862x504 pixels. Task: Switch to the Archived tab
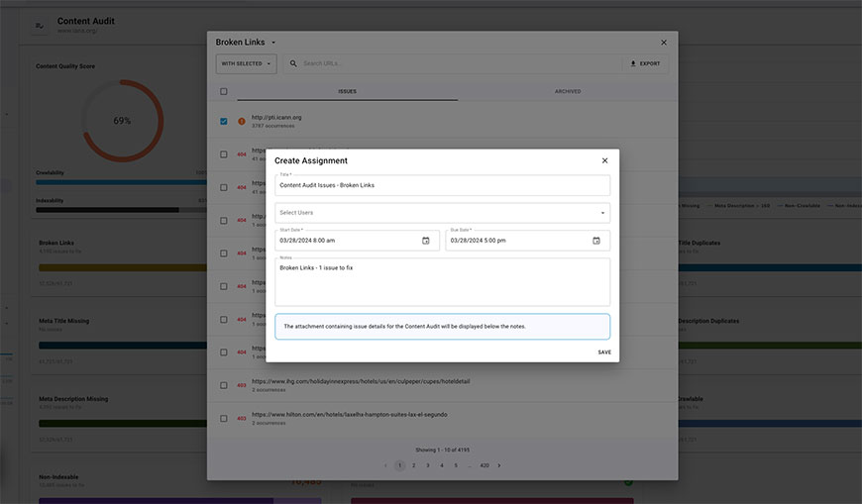(568, 91)
